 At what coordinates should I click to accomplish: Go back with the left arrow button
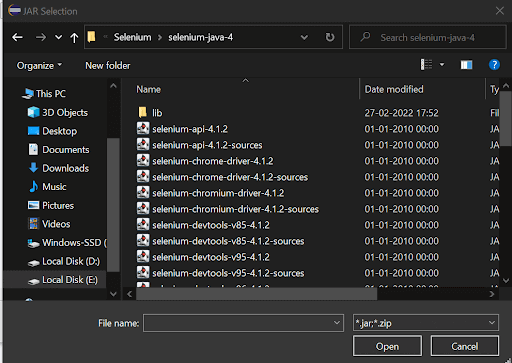[x=17, y=37]
